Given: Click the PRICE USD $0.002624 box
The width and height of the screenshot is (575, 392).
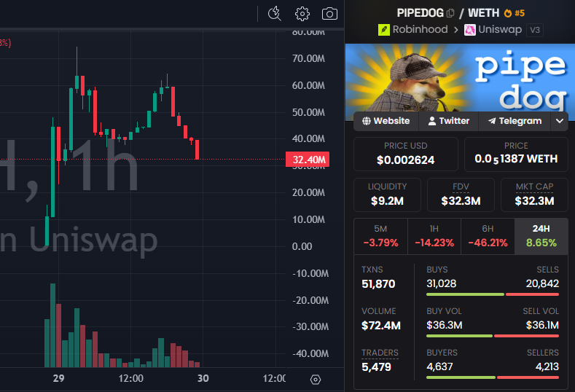Looking at the screenshot, I should pyautogui.click(x=406, y=154).
